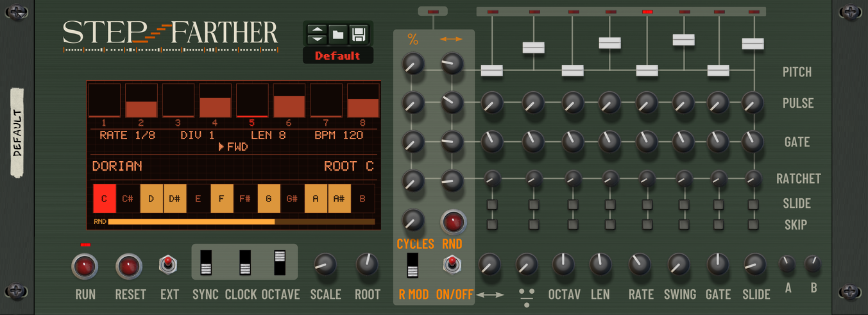
Task: Click the lit red LED above step 5
Action: coord(647,12)
